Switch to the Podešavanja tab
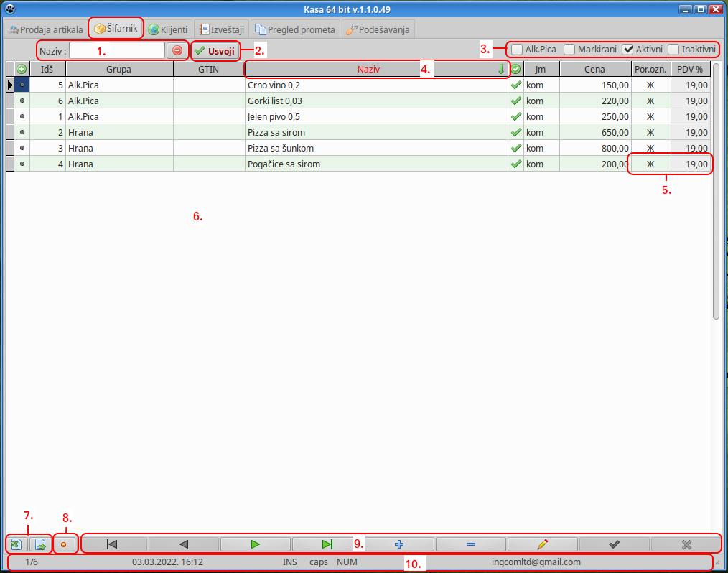This screenshot has width=728, height=573. 378,30
